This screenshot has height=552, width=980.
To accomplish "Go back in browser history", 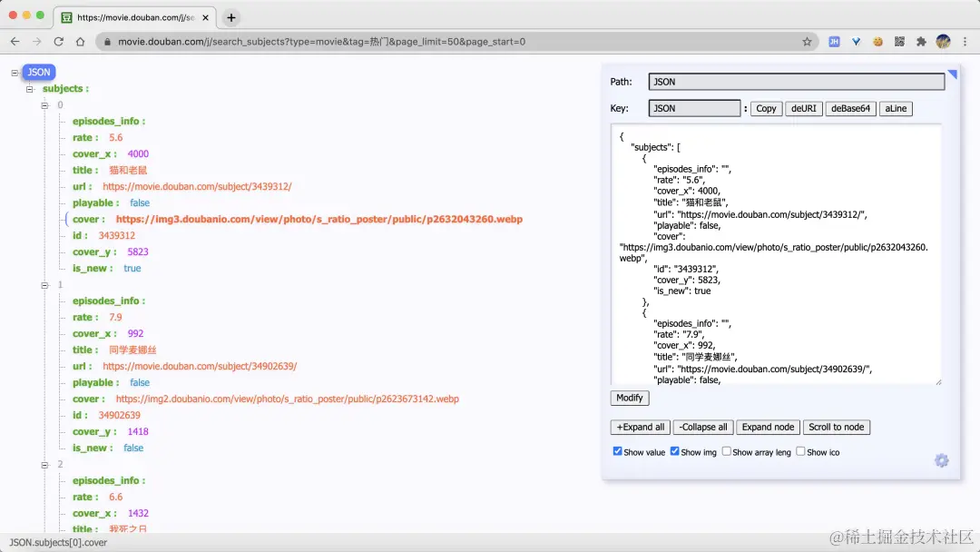I will [x=15, y=41].
